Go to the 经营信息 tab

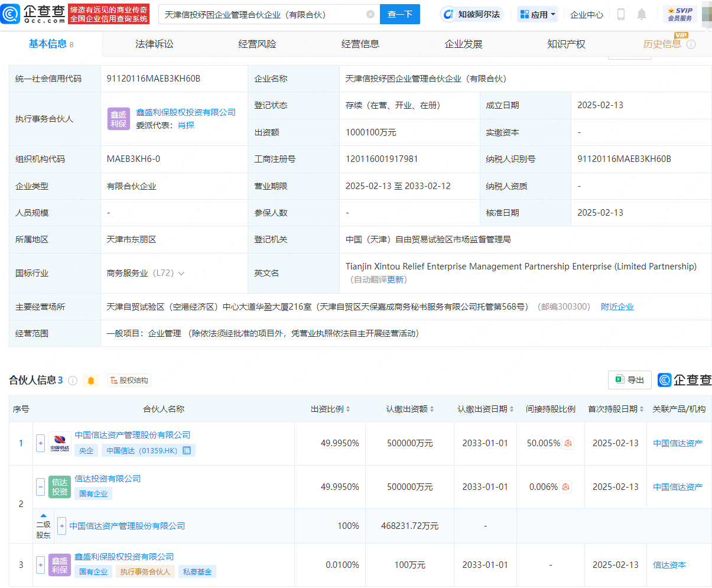(x=360, y=44)
